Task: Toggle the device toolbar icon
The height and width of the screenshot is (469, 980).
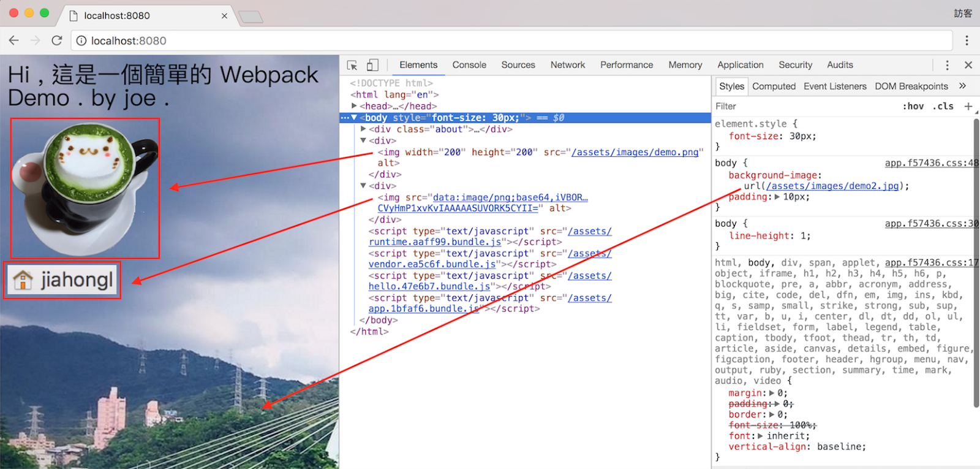Action: click(372, 65)
